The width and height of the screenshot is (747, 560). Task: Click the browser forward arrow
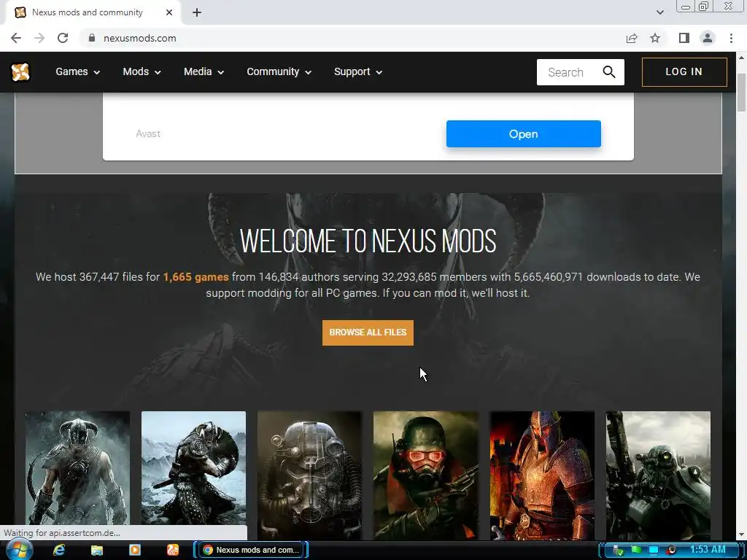click(39, 38)
